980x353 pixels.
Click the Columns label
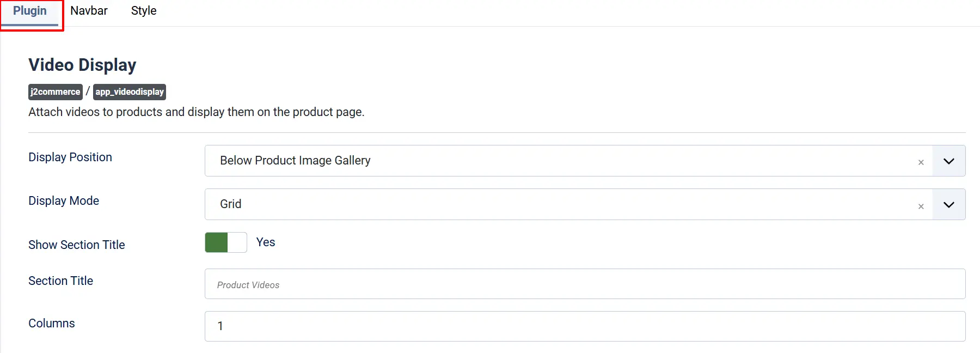(52, 323)
